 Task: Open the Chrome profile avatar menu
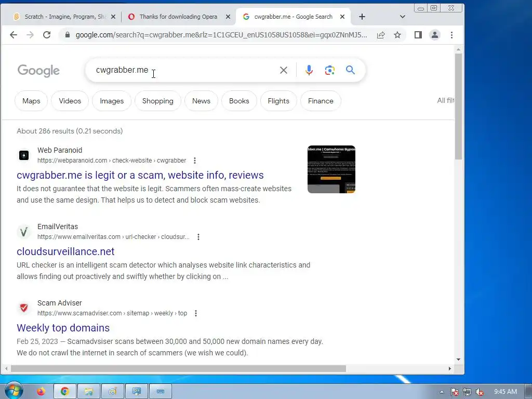(x=435, y=35)
